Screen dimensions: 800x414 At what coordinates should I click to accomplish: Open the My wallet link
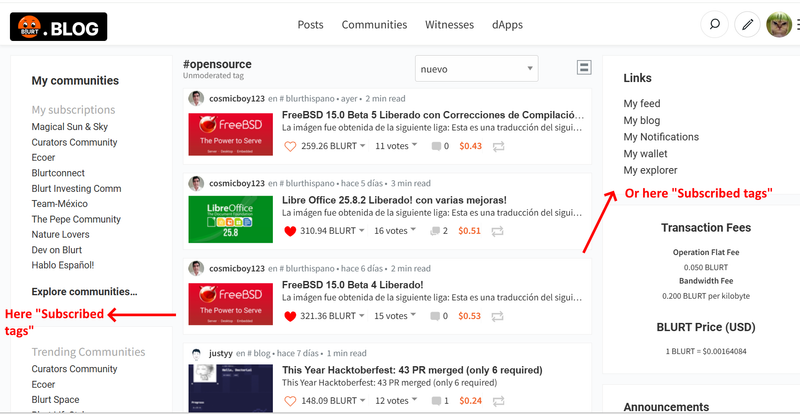pos(645,153)
